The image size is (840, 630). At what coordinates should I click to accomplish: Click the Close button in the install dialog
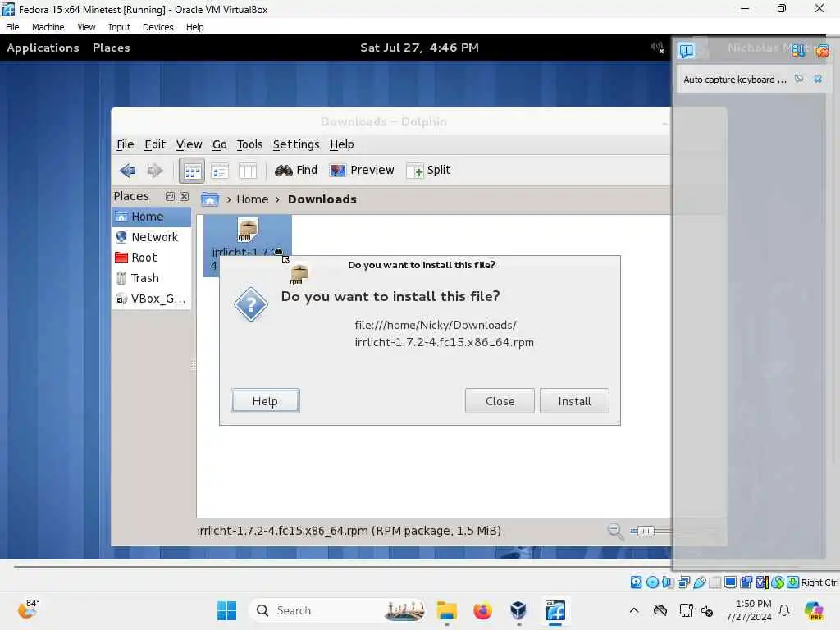click(x=500, y=400)
